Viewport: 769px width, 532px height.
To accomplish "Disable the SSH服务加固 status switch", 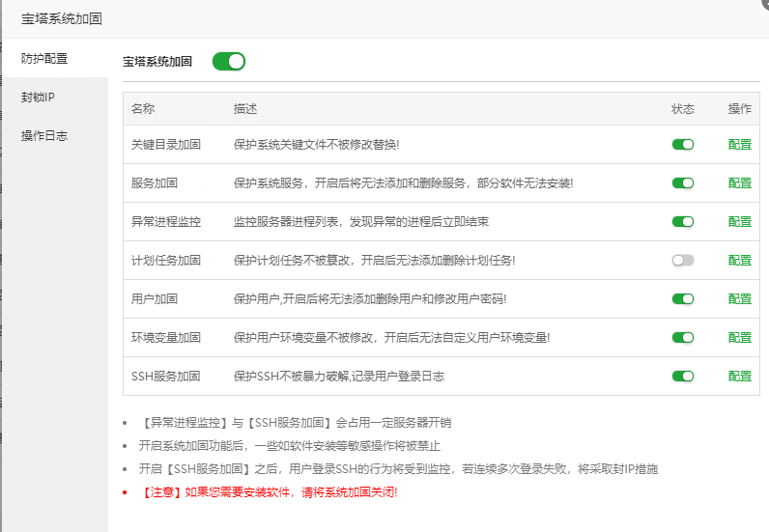I will pyautogui.click(x=683, y=377).
